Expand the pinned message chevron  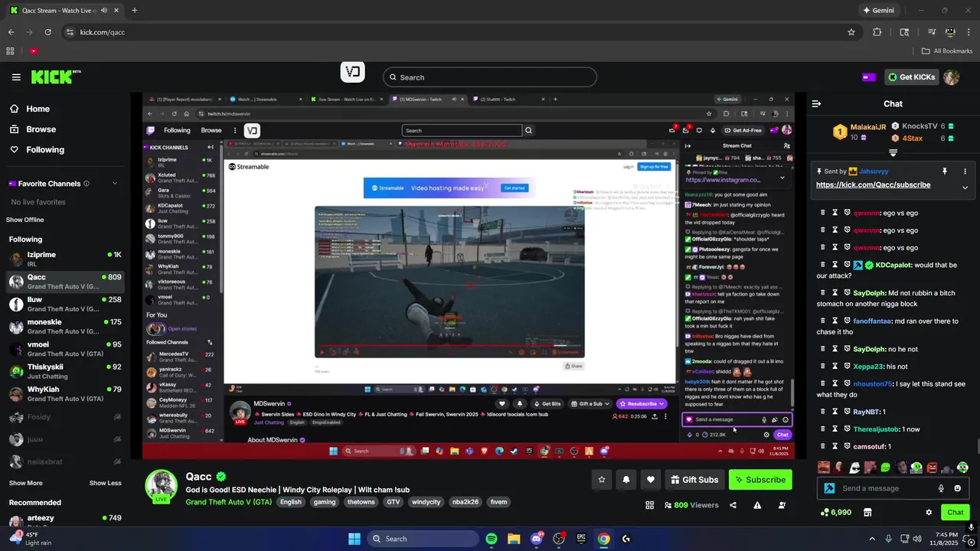tap(965, 187)
